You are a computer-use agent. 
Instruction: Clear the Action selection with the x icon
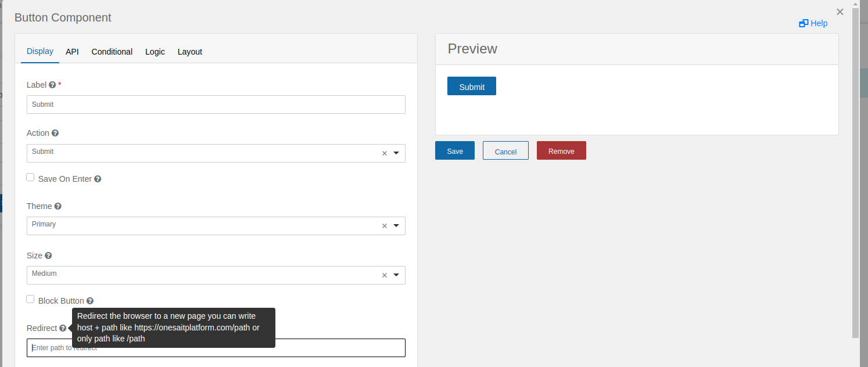coord(384,153)
